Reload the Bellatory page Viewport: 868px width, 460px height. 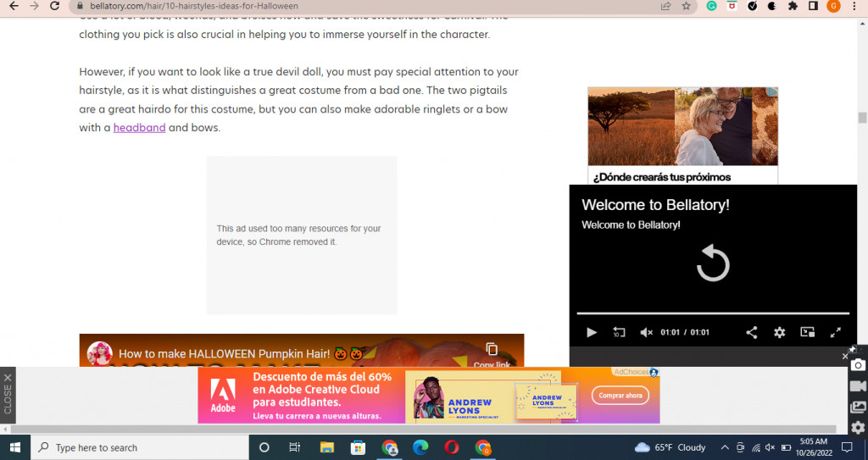click(x=54, y=6)
